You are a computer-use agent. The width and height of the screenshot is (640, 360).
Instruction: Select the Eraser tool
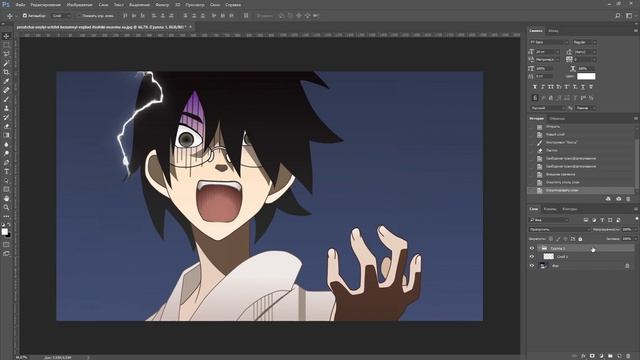click(x=6, y=126)
